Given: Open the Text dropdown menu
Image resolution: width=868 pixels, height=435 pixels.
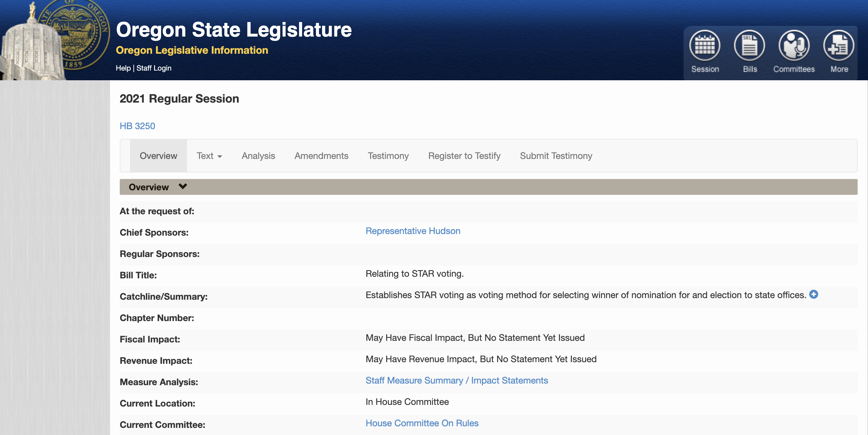Looking at the screenshot, I should click(209, 156).
